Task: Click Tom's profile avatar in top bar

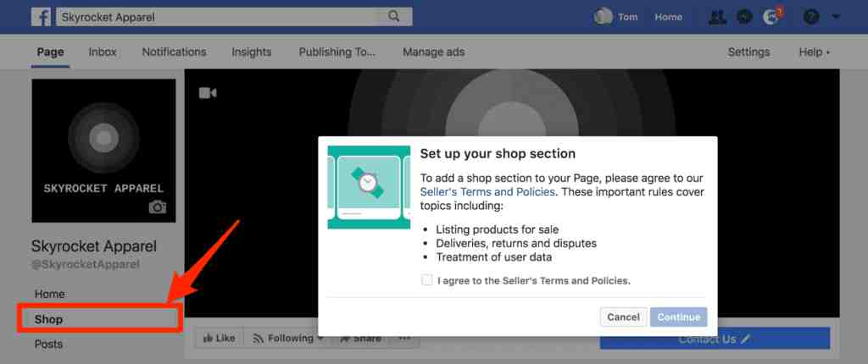Action: point(603,17)
